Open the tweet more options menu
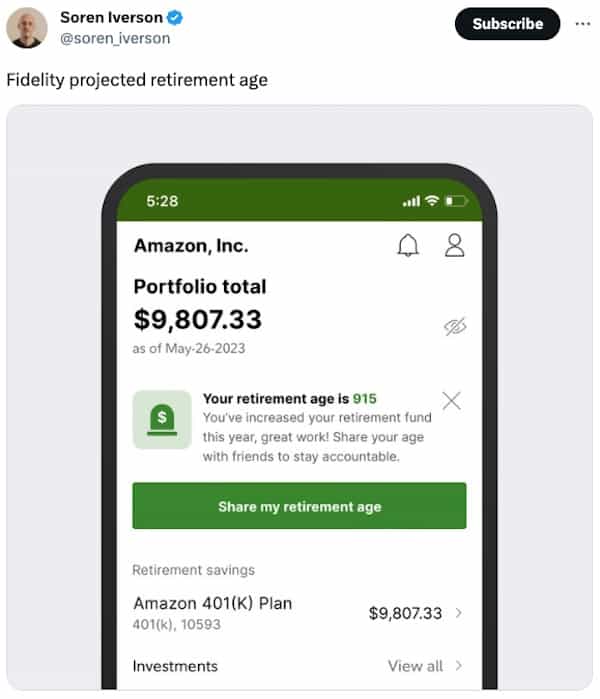 pyautogui.click(x=581, y=23)
